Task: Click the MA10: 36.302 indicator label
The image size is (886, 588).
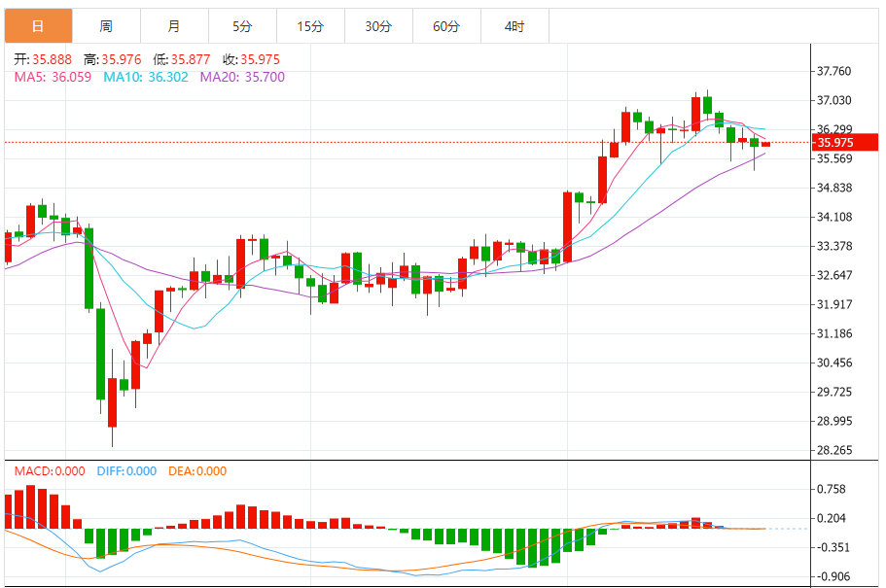Action: 145,77
